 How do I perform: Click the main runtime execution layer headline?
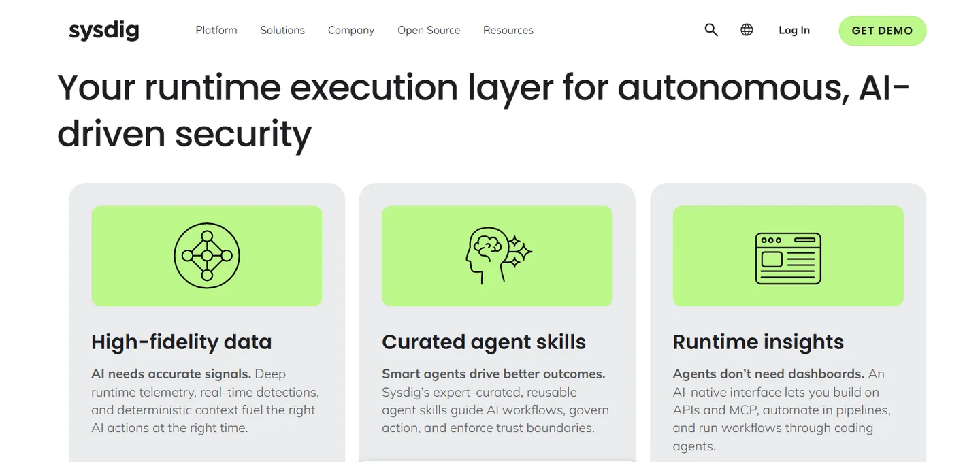click(483, 110)
